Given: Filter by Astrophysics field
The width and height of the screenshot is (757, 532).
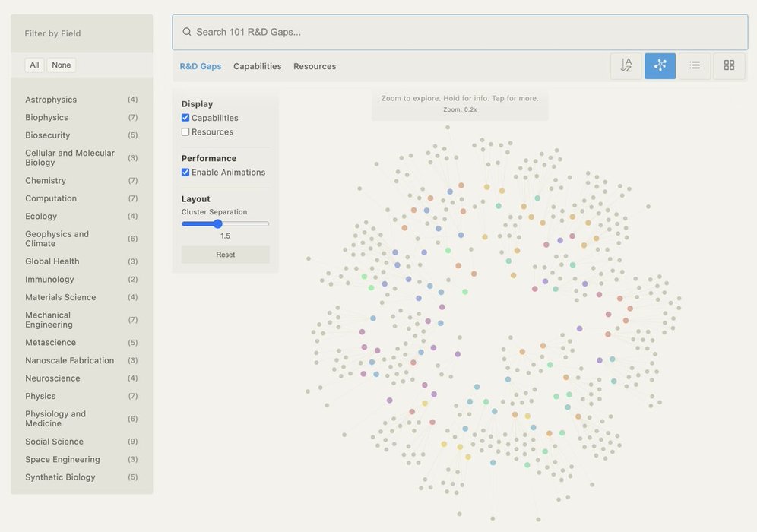Looking at the screenshot, I should point(51,100).
